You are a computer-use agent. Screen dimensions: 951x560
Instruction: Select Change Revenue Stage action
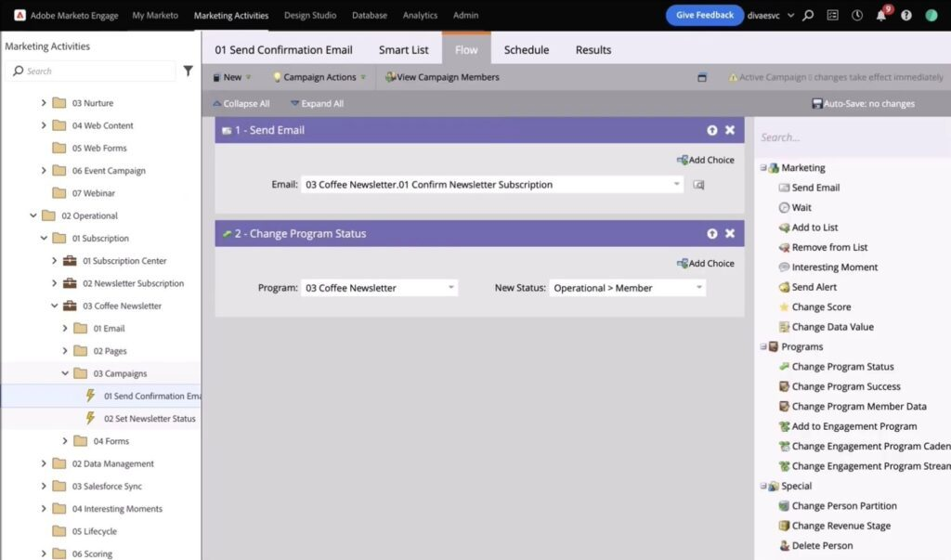(835, 526)
